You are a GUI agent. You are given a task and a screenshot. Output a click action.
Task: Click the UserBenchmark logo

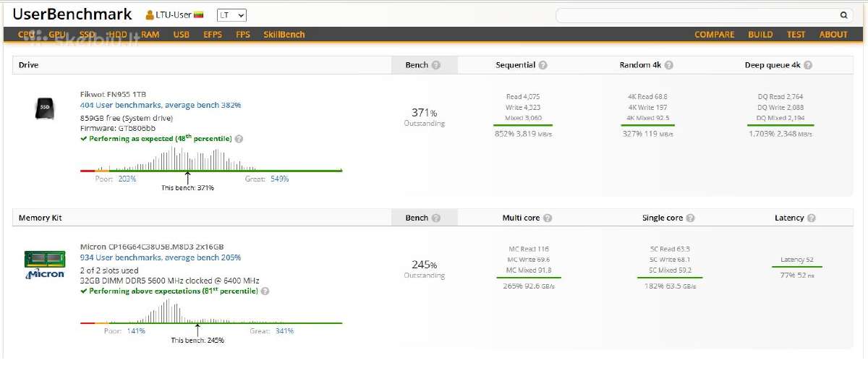pos(72,14)
